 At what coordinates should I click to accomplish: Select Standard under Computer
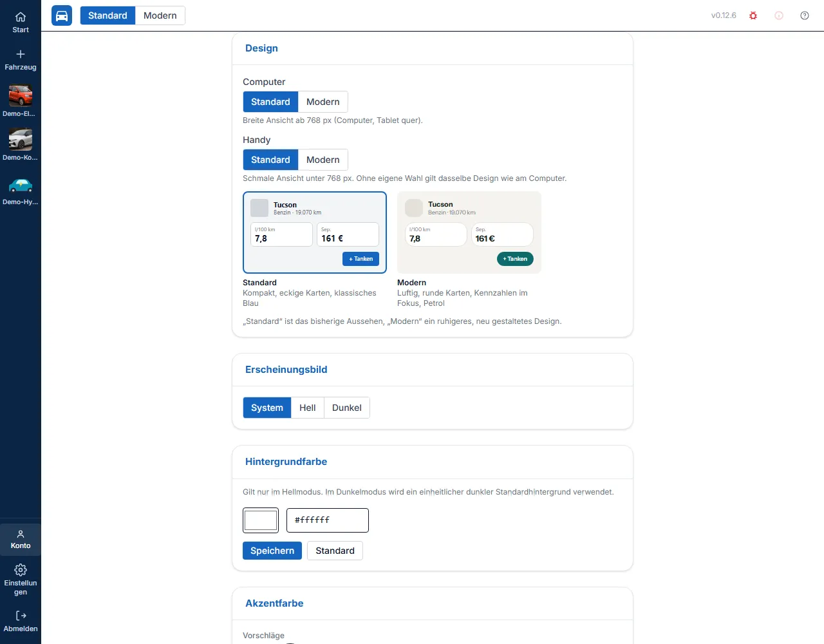(270, 102)
